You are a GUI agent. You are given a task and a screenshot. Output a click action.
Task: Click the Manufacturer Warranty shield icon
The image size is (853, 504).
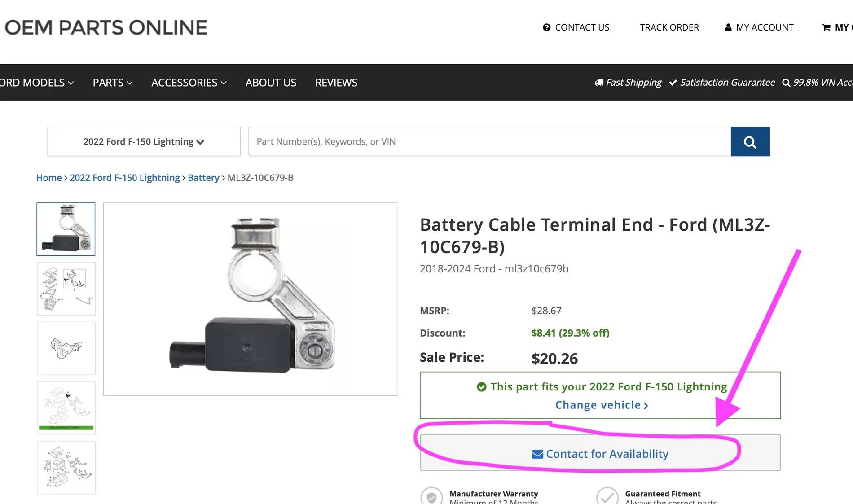pyautogui.click(x=431, y=496)
